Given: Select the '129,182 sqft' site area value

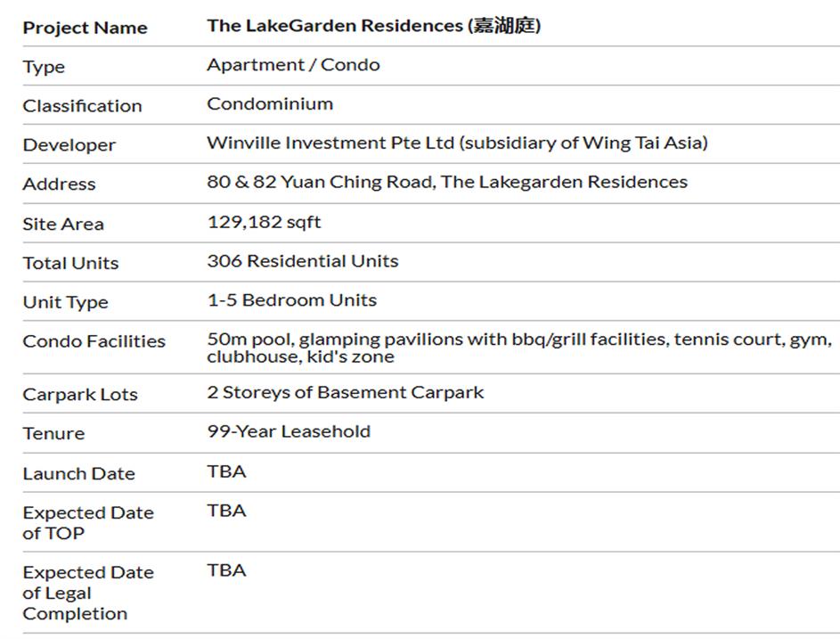Looking at the screenshot, I should click(x=264, y=222).
